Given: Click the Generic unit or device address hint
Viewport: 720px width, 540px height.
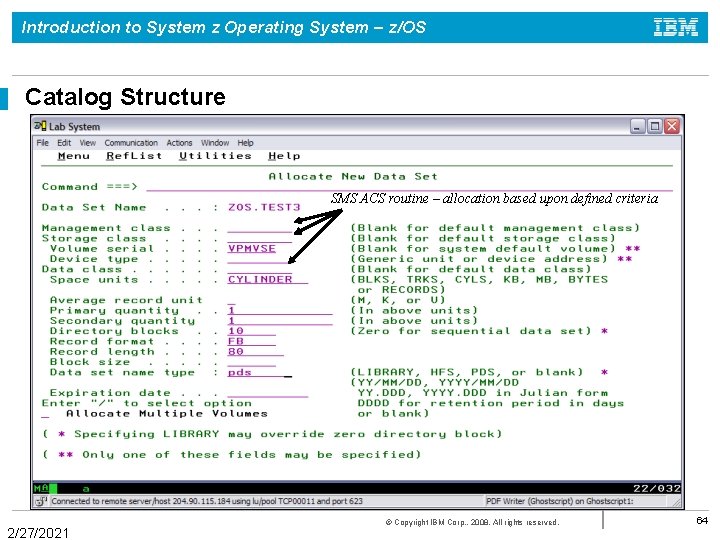Looking at the screenshot, I should [479, 259].
